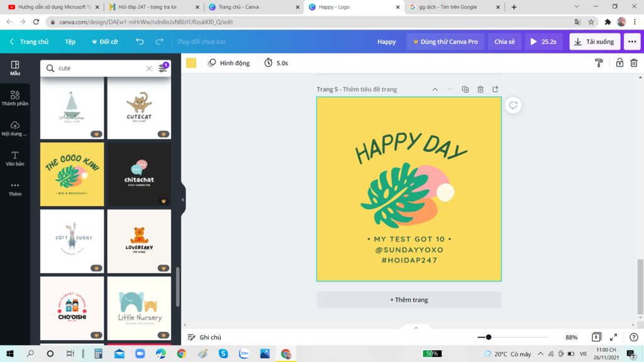Click Dùng thử Canva Pro
Image resolution: width=644 pixels, height=362 pixels.
point(445,41)
